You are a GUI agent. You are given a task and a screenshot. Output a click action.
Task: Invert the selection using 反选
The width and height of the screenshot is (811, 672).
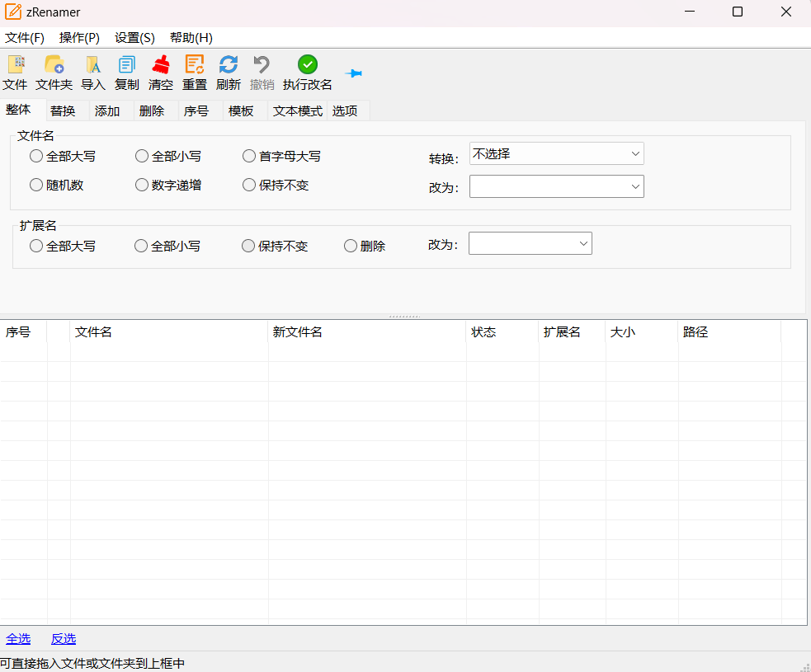tap(64, 638)
